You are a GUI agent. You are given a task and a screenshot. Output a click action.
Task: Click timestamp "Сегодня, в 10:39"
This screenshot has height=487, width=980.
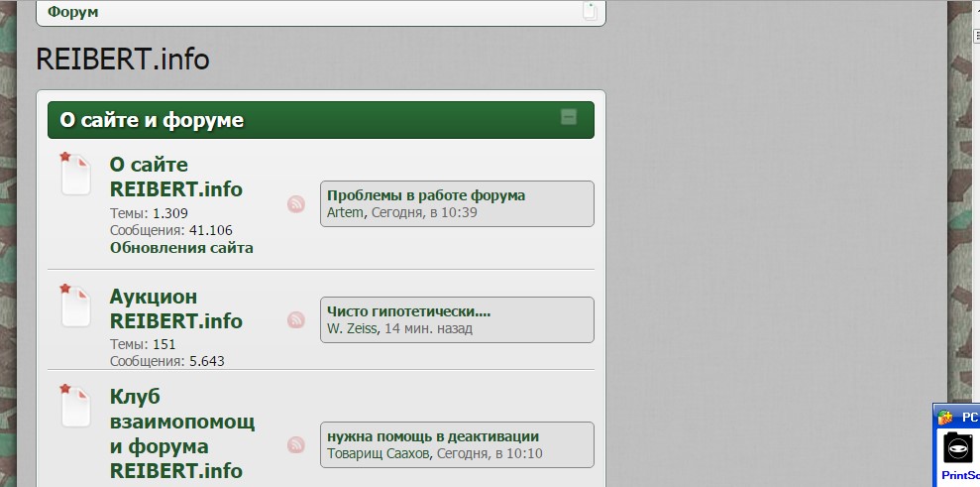[x=424, y=212]
